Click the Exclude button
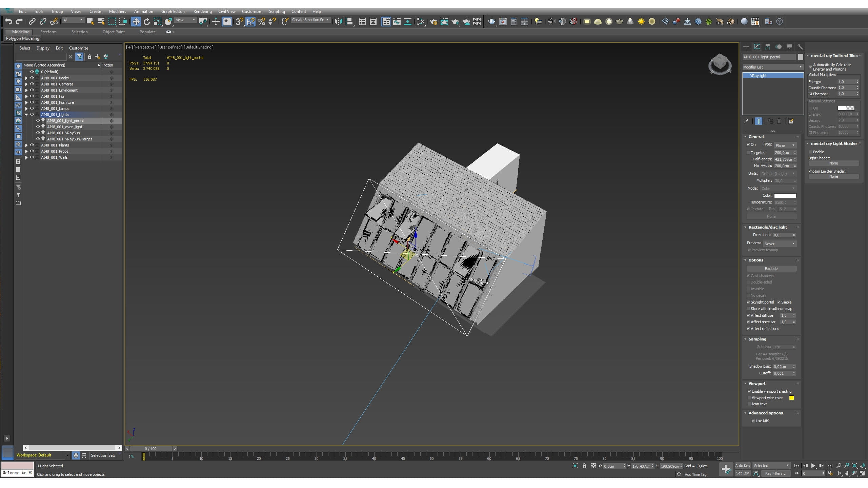 [771, 269]
